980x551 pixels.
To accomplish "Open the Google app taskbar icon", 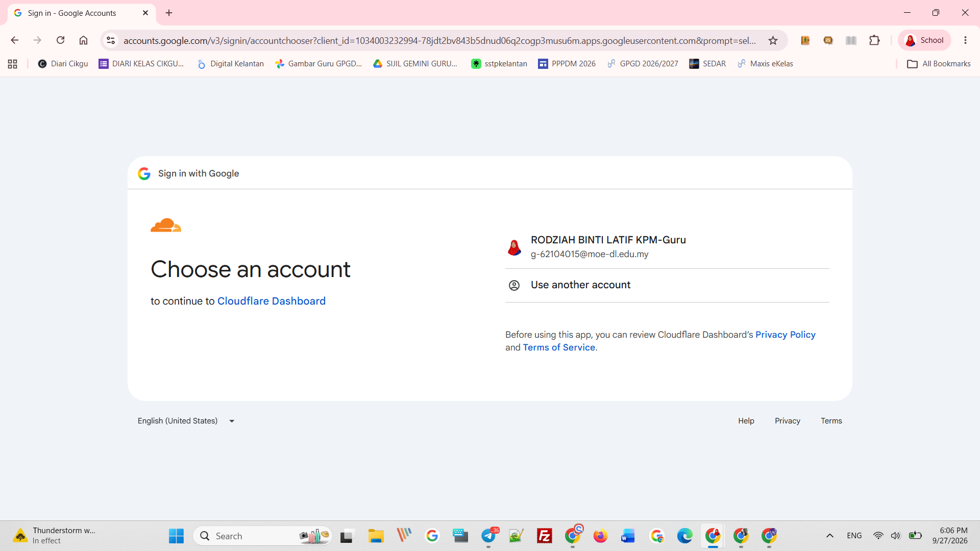I will click(x=432, y=536).
